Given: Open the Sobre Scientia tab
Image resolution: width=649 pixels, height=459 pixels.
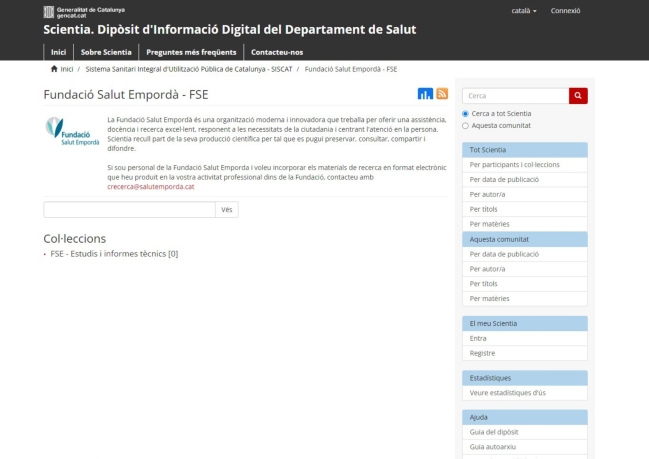Looking at the screenshot, I should pyautogui.click(x=106, y=52).
